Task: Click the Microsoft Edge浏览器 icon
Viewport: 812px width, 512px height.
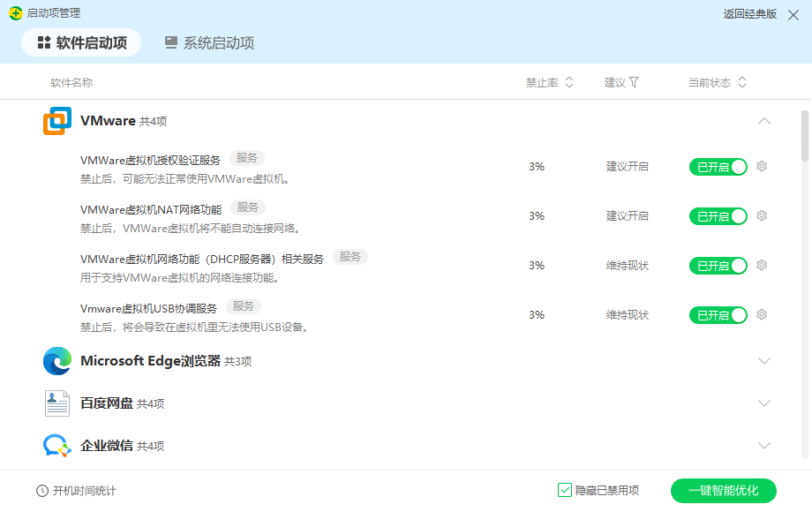Action: tap(56, 360)
